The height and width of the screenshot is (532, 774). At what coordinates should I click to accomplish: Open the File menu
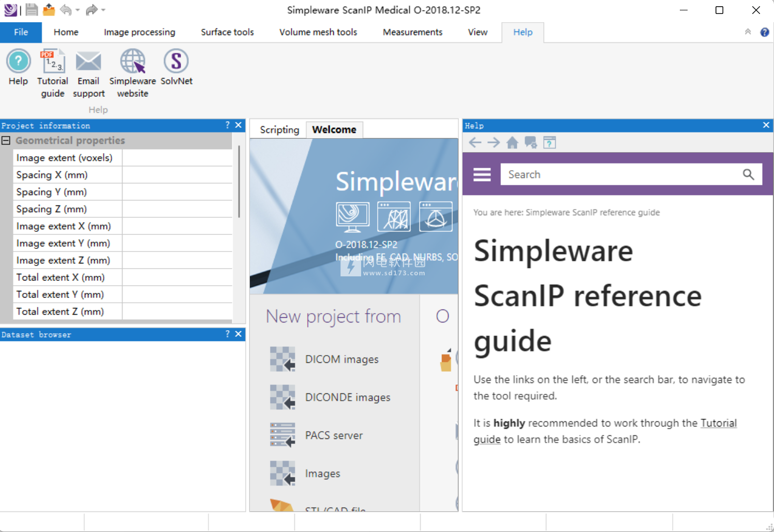[21, 32]
